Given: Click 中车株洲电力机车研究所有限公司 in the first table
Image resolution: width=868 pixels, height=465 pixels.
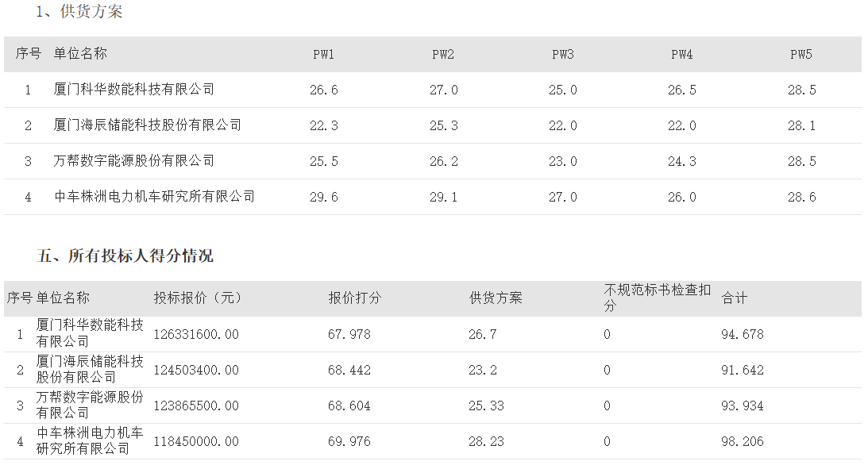Looking at the screenshot, I should coord(154,197).
